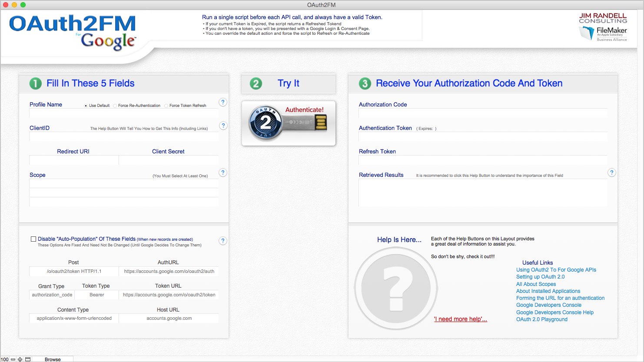This screenshot has height=362, width=644.
Task: Click the Authenticate! OAuth2 key button
Action: tap(289, 123)
